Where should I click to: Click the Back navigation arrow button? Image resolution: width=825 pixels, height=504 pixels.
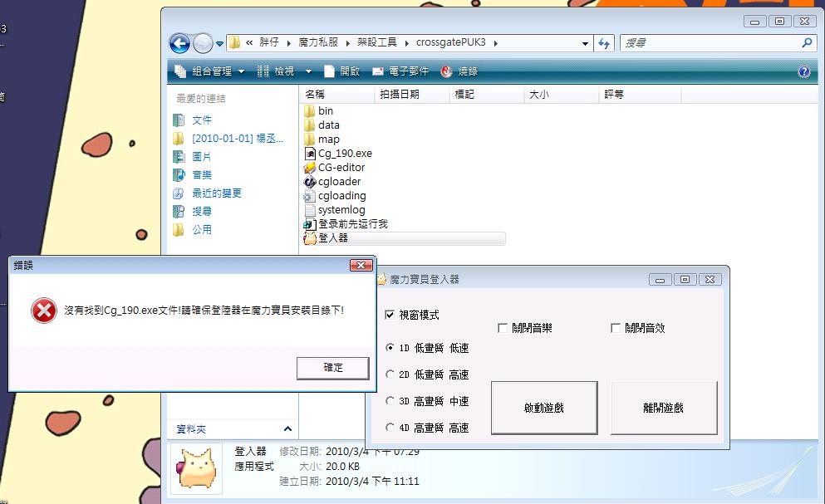tap(179, 43)
